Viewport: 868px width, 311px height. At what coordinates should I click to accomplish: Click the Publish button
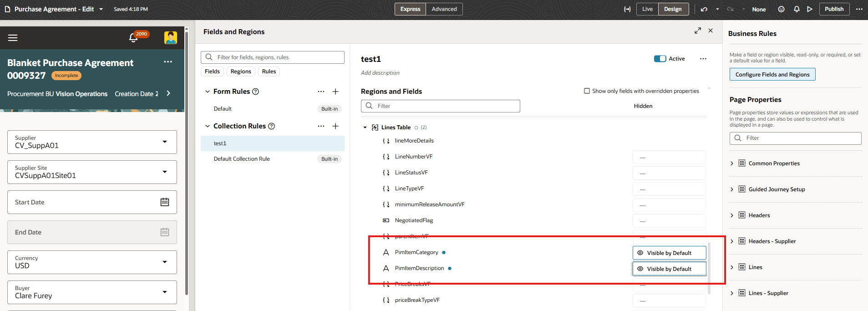click(x=834, y=9)
